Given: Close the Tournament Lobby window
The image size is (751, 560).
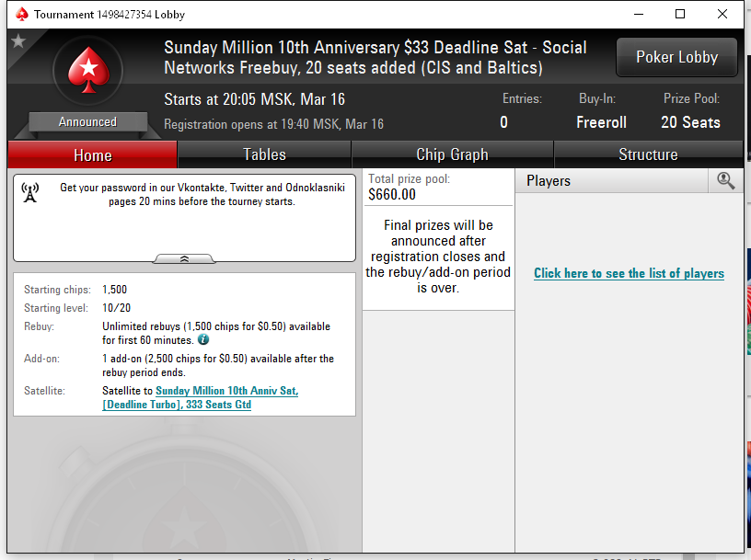Looking at the screenshot, I should click(722, 14).
